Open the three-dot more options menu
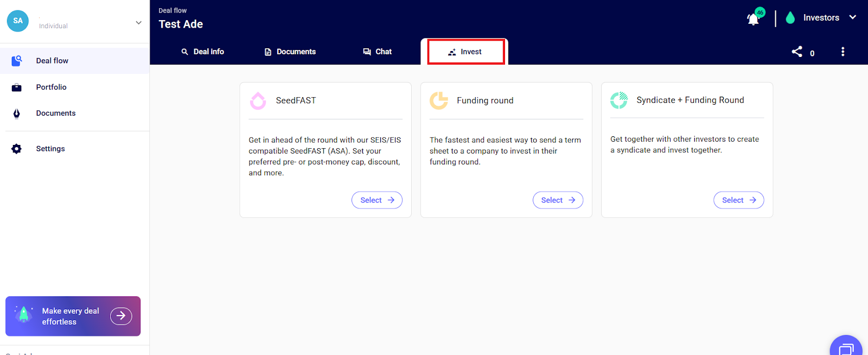This screenshot has width=868, height=355. (x=843, y=52)
